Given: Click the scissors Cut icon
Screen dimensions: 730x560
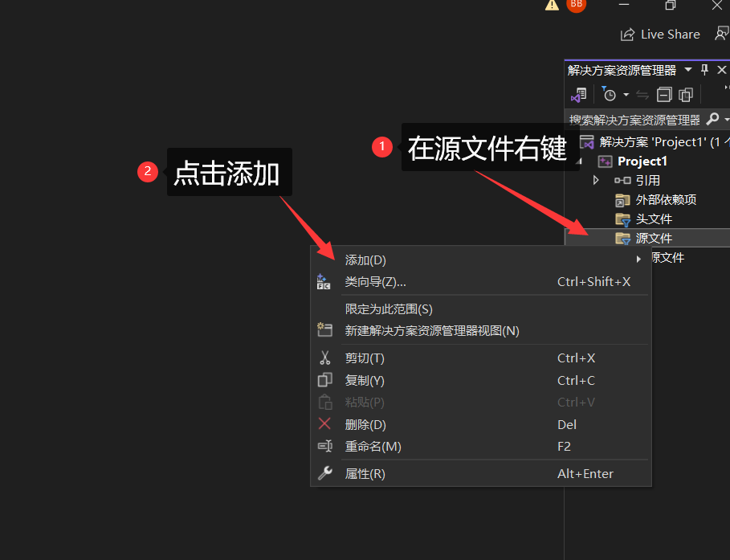Looking at the screenshot, I should (x=324, y=358).
